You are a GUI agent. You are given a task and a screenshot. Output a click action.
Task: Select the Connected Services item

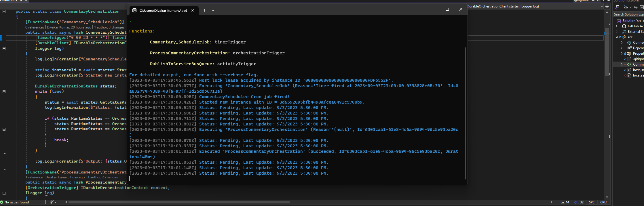tap(635, 43)
